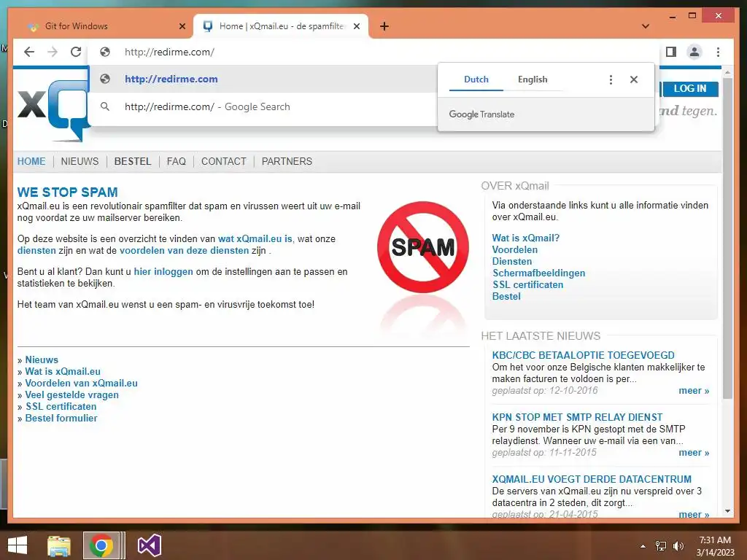Click the magnifier icon of Google Search suggestion
The height and width of the screenshot is (560, 747).
click(x=105, y=106)
